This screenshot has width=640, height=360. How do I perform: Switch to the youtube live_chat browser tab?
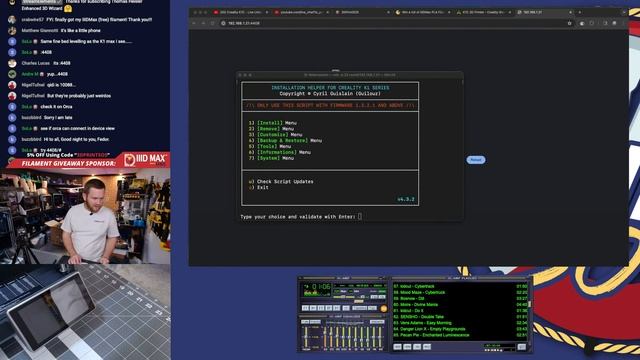click(301, 12)
